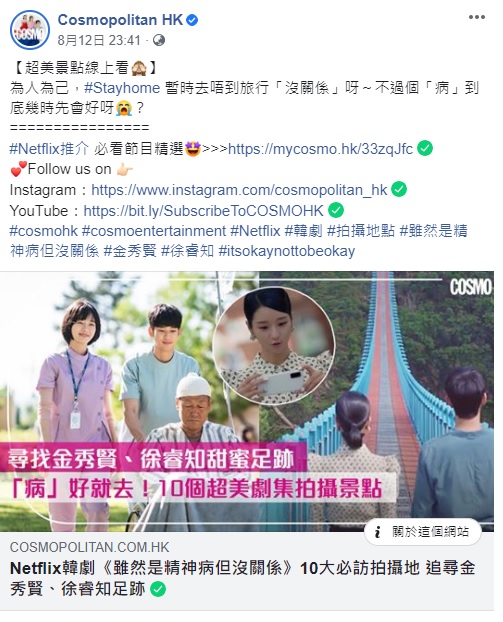Open the bit.ly SubscribeToCOSMOHK YouTube link
This screenshot has height=622, width=503.
(204, 211)
